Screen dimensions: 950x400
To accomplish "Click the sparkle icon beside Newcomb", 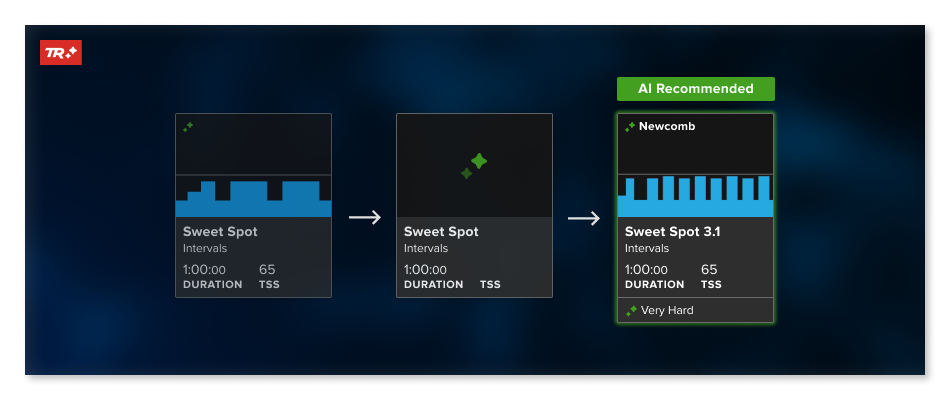I will coord(630,127).
